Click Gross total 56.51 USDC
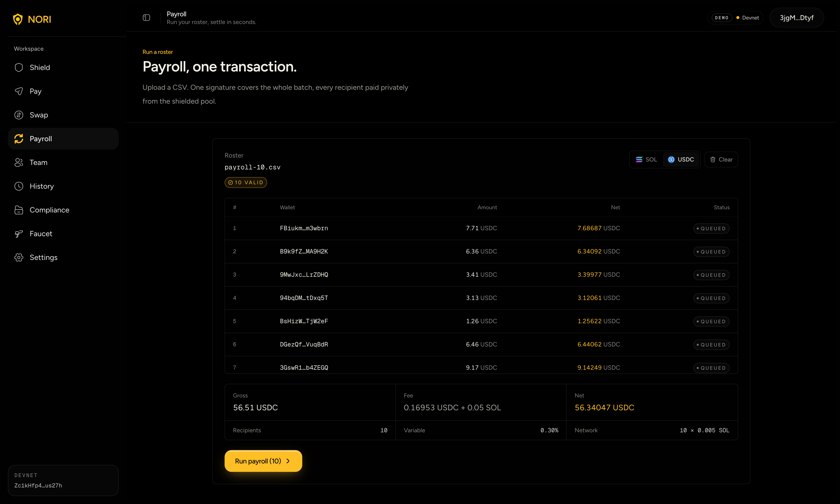Screen dimensions: 840x504 point(256,408)
